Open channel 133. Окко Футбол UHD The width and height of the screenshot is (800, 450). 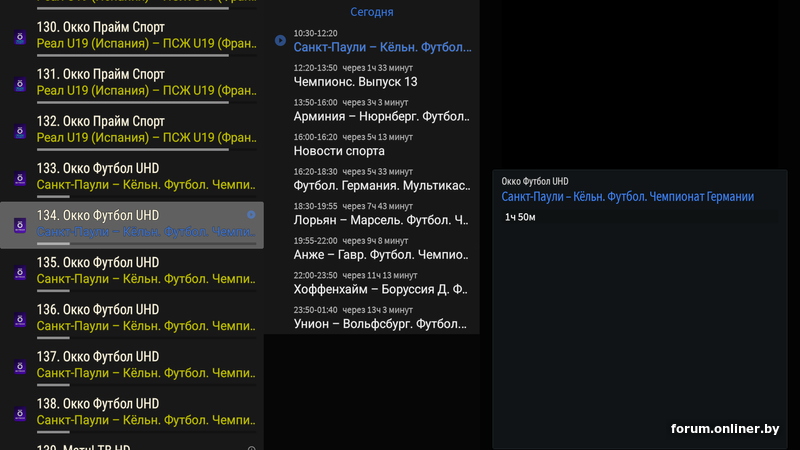click(x=132, y=178)
